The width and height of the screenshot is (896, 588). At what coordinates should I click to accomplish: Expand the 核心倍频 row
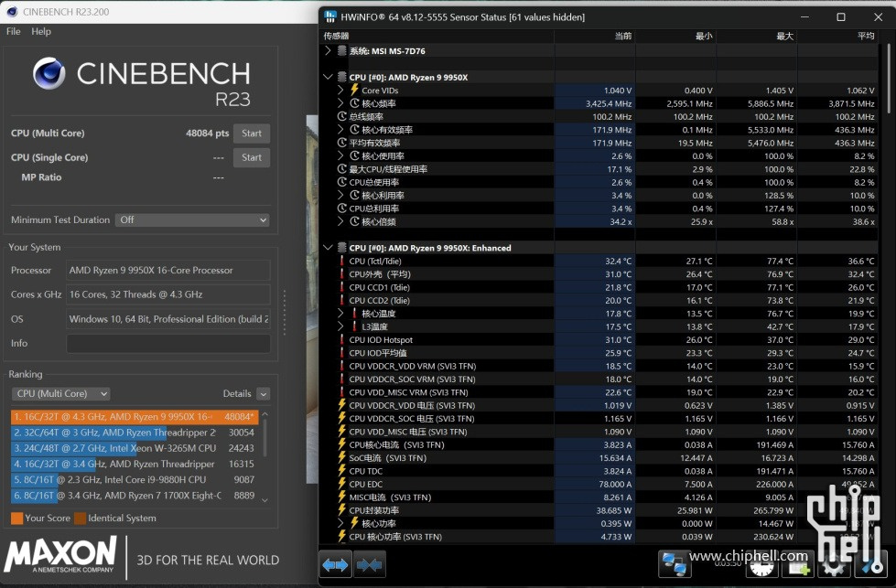click(340, 221)
